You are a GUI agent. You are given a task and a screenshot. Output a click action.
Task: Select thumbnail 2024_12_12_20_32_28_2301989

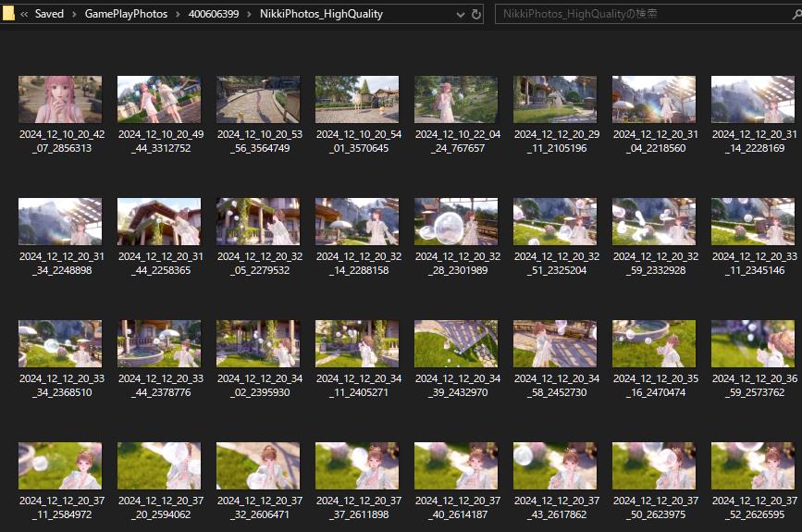click(456, 221)
